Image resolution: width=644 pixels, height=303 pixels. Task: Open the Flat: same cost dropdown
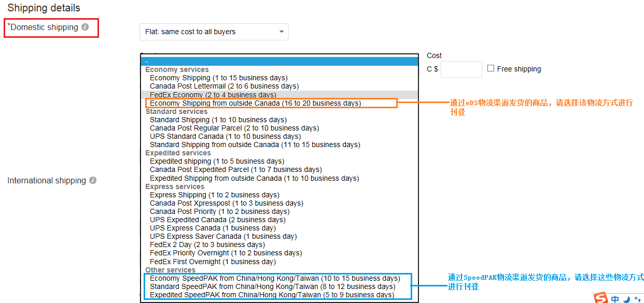coord(214,32)
